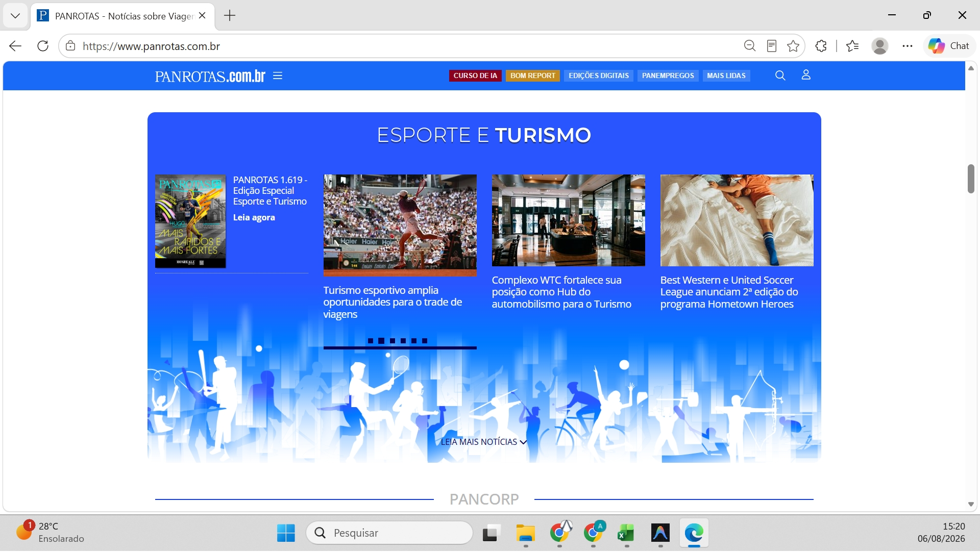This screenshot has width=980, height=552.
Task: Open the WTC complex lobby image
Action: point(569,220)
